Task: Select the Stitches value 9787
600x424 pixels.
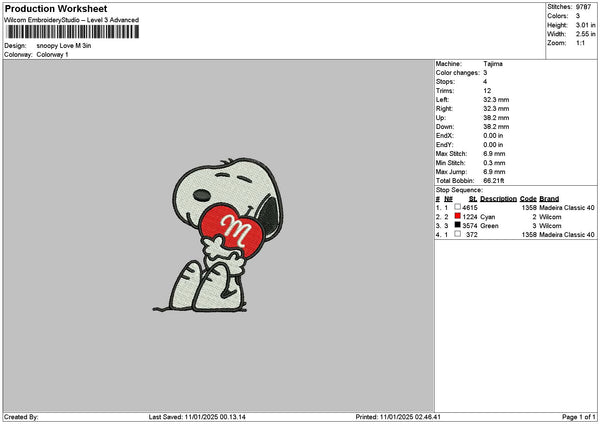Action: coord(584,7)
